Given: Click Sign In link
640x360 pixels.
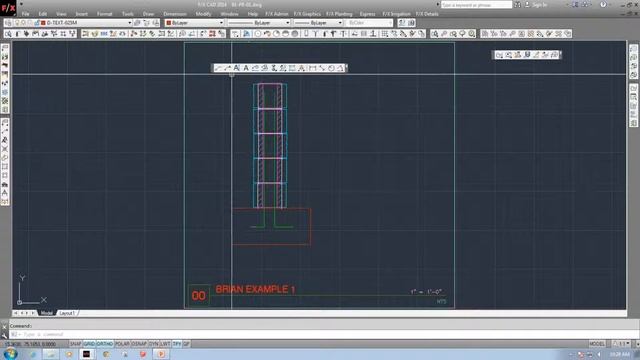Looking at the screenshot, I should click(x=539, y=5).
